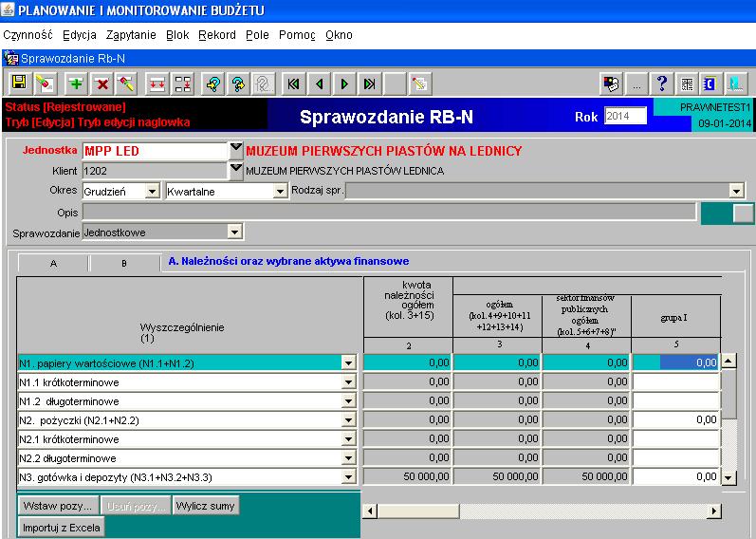
Task: Expand dropdown of row N2. pożyczki
Action: tap(348, 420)
